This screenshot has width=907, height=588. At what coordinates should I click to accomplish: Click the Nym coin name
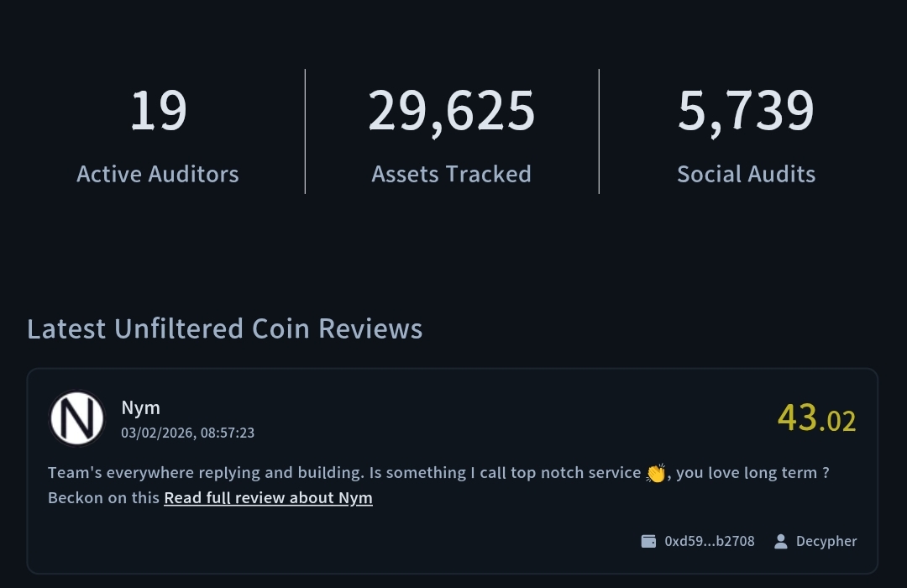tap(140, 407)
